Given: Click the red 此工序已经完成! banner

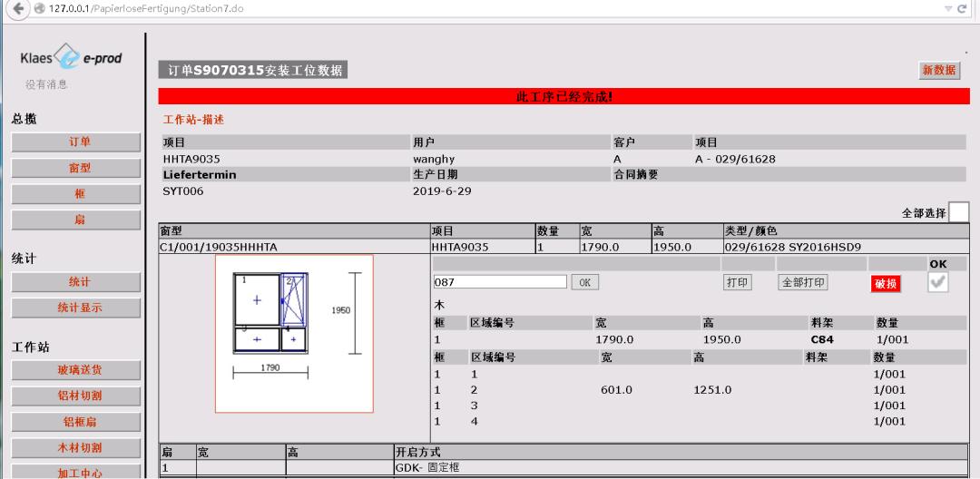Looking at the screenshot, I should pyautogui.click(x=563, y=96).
